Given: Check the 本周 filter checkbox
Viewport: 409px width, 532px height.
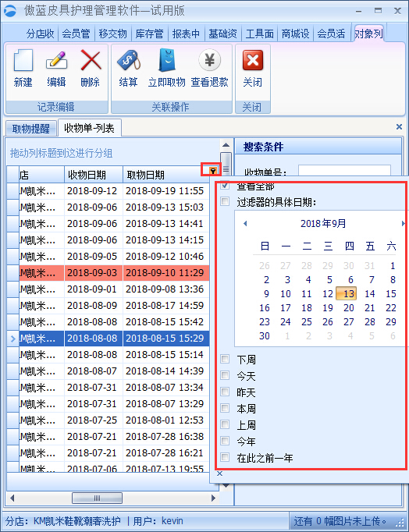Looking at the screenshot, I should 225,408.
